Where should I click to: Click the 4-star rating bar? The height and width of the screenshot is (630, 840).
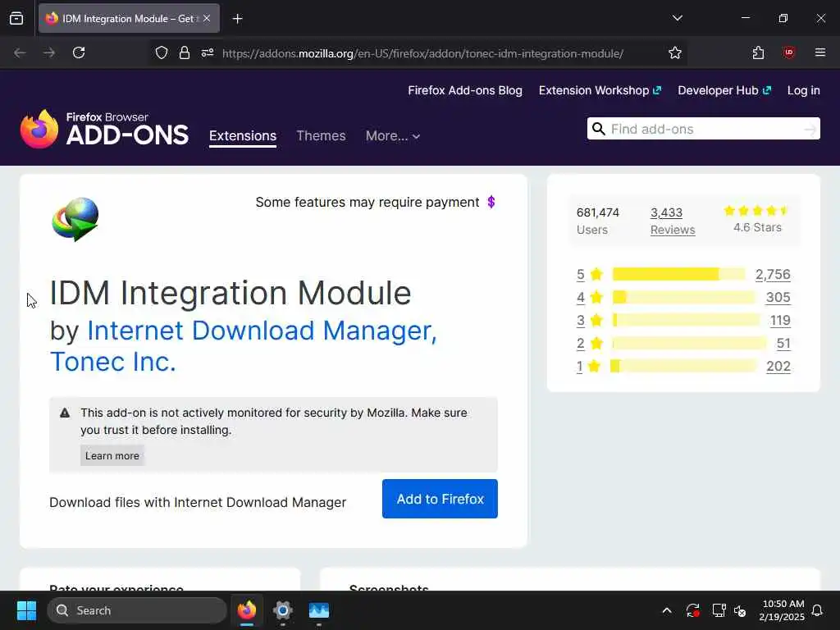click(684, 297)
